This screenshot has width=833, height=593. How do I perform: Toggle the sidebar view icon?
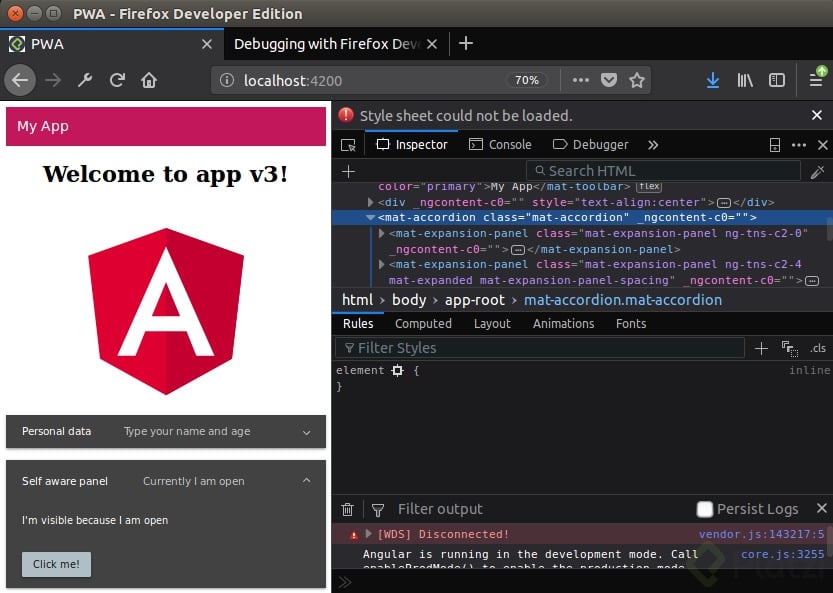776,80
